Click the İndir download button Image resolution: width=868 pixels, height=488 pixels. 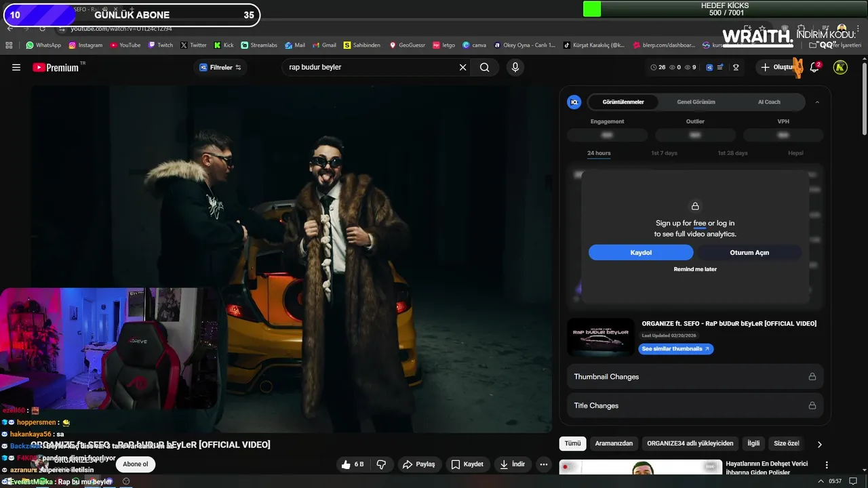[x=513, y=464]
